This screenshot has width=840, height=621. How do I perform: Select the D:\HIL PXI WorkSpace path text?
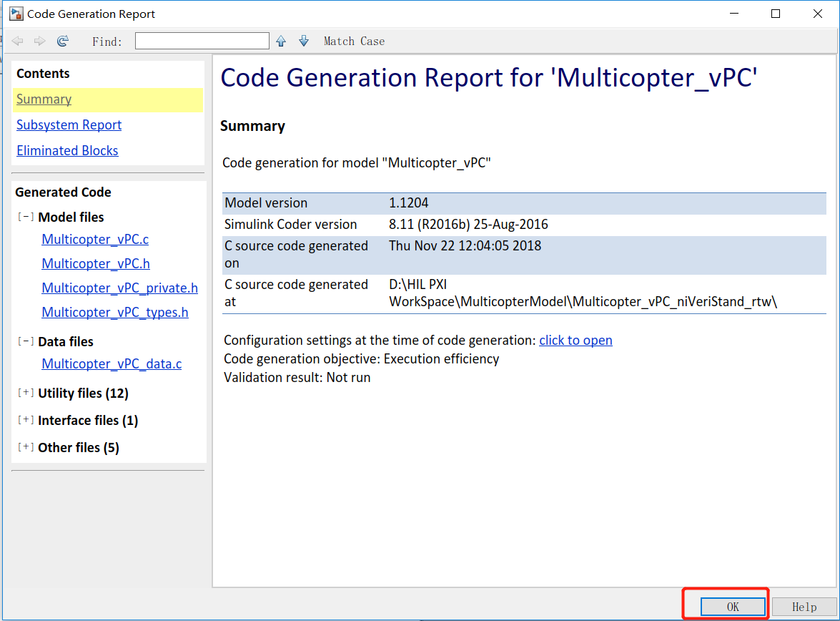click(583, 293)
